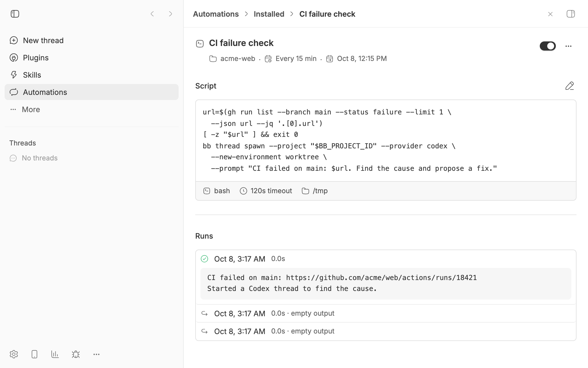Click the 120s timeout setting

(x=266, y=191)
